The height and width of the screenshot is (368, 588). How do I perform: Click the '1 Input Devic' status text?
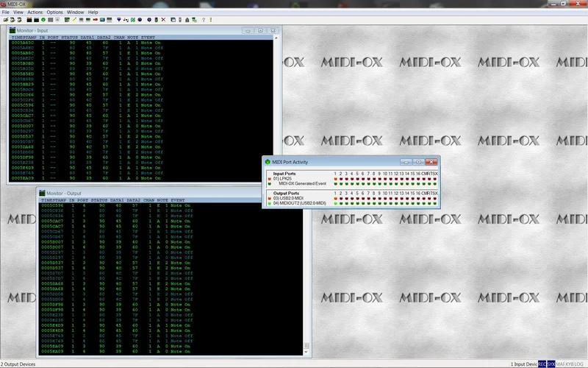[523, 364]
